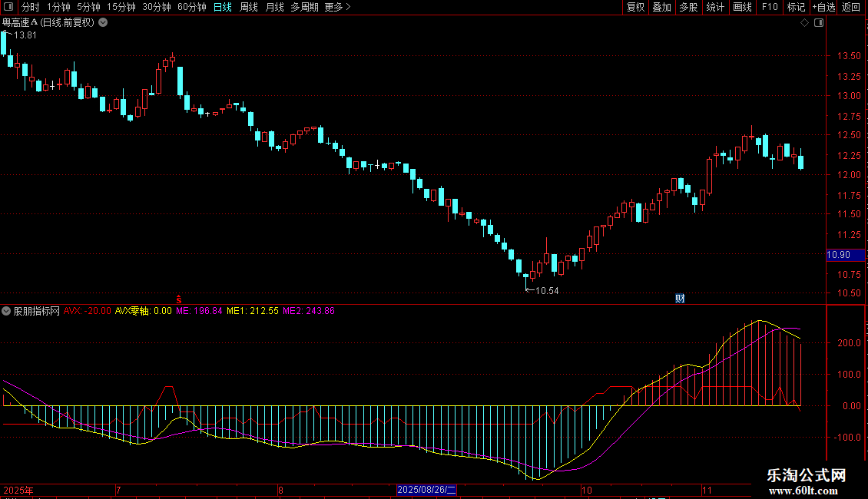Viewport: 868px width, 499px height.
Task: Open F10 company information
Action: 769,7
